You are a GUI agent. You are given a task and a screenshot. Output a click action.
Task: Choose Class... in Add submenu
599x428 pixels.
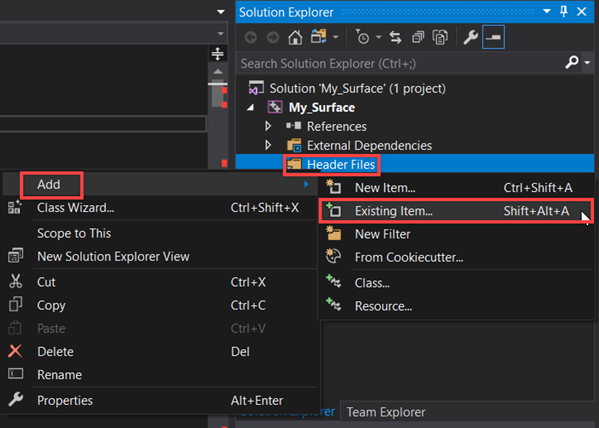tap(455, 283)
